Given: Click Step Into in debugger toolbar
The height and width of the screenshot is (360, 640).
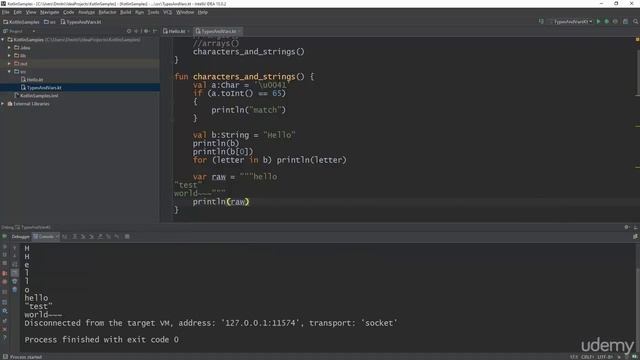Looking at the screenshot, I should pyautogui.click(x=83, y=236).
